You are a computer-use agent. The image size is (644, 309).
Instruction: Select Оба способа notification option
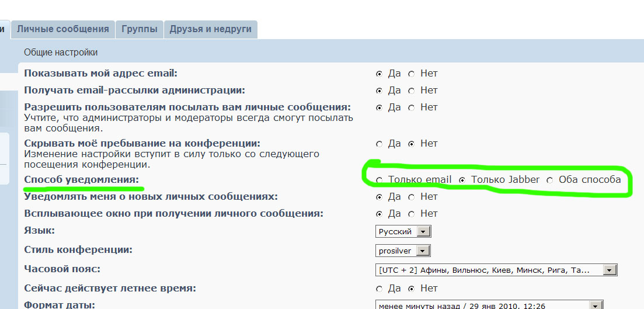point(550,180)
